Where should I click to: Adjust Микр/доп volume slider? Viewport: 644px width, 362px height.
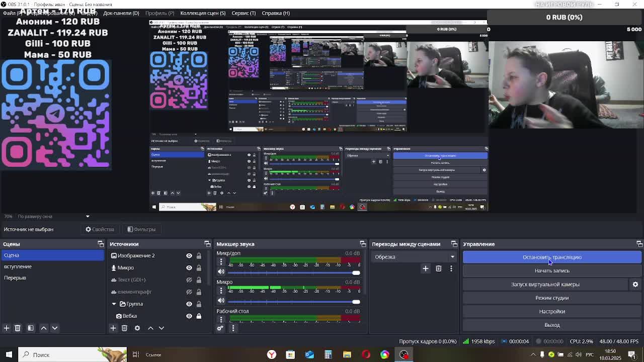coord(294,273)
